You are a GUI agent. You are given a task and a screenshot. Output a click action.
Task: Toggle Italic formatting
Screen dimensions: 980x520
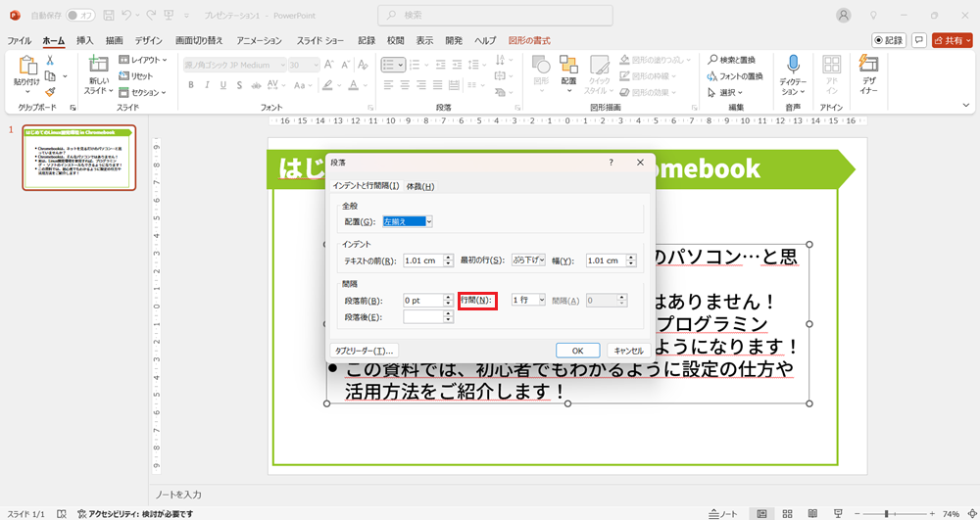tap(207, 85)
